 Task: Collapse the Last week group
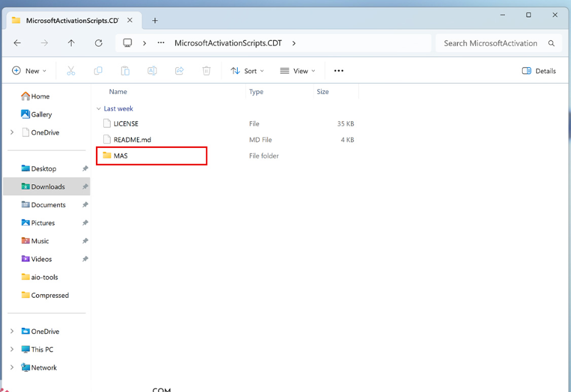(99, 109)
